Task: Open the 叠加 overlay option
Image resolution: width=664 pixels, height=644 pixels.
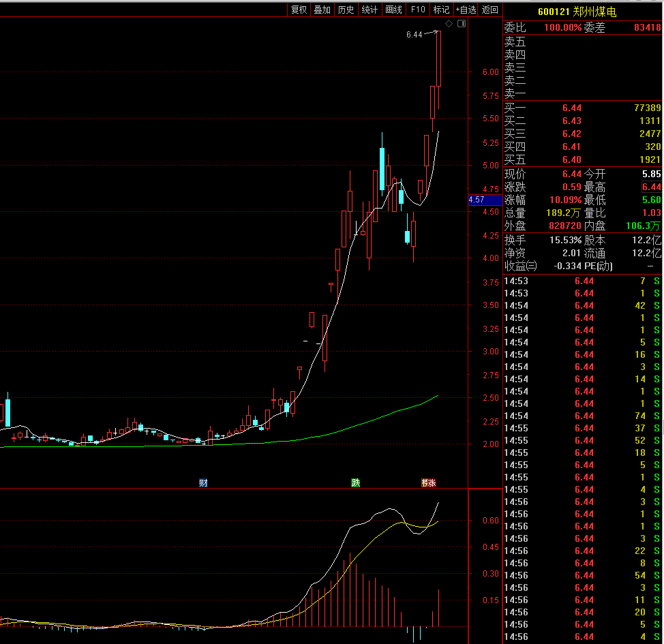Action: pos(322,10)
